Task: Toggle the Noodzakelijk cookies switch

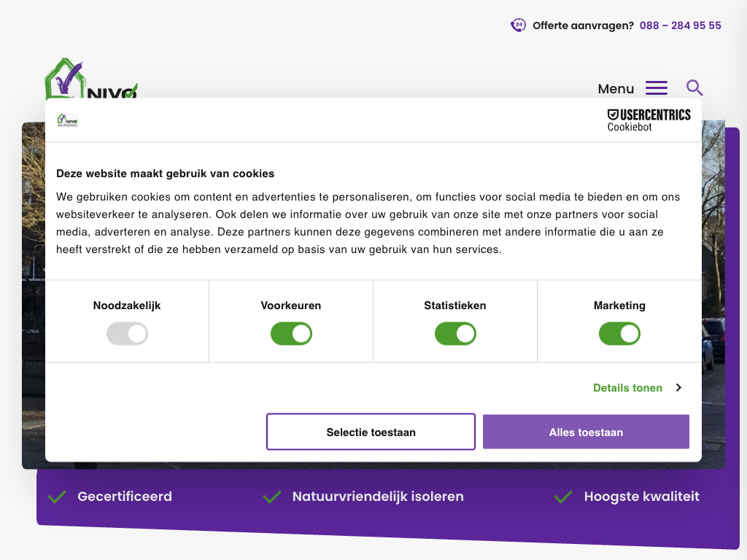Action: pos(127,335)
